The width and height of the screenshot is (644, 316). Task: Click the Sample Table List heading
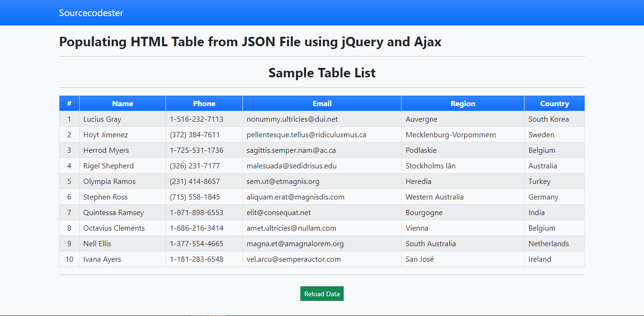click(322, 73)
